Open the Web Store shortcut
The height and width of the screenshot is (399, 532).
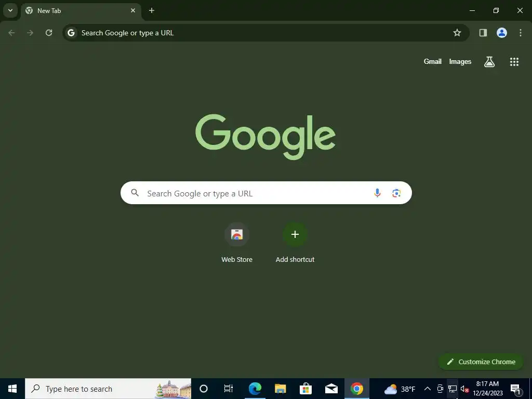(237, 243)
